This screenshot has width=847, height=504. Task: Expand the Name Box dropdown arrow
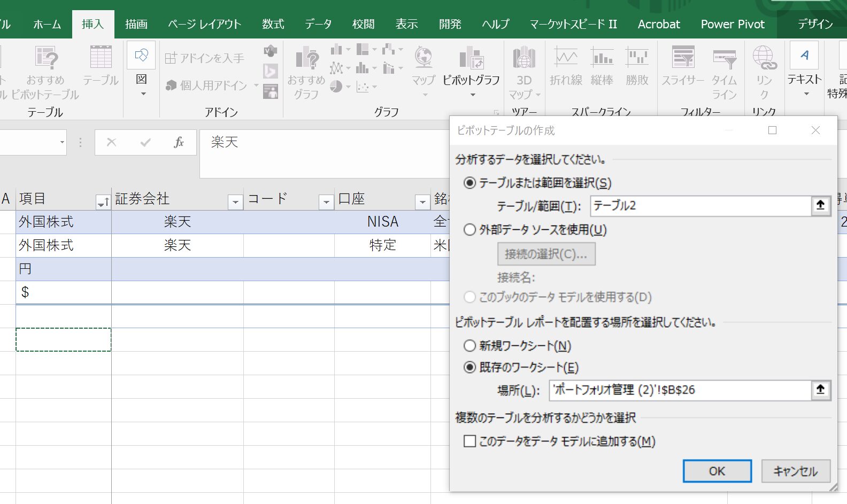pyautogui.click(x=62, y=142)
